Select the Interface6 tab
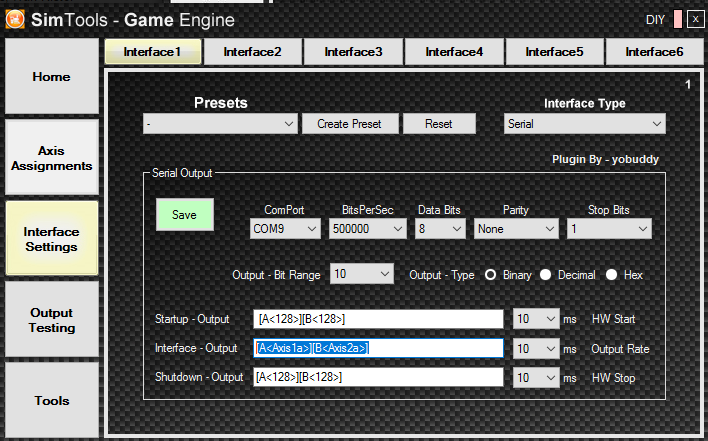 (x=654, y=51)
